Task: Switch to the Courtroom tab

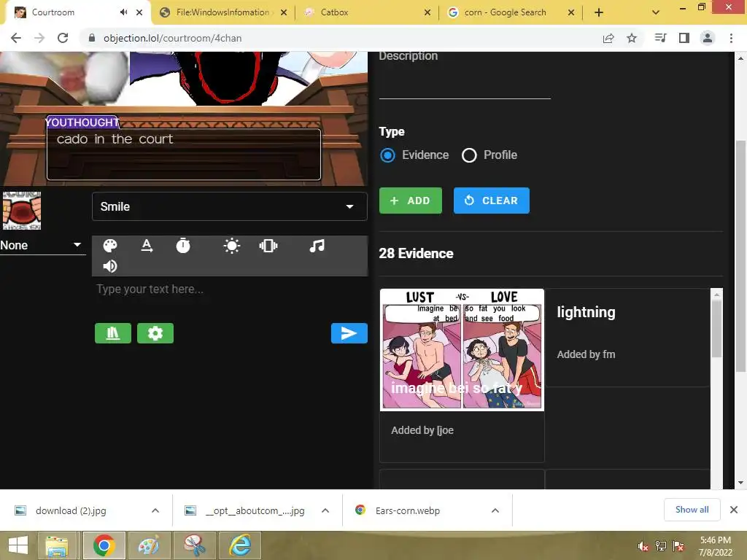Action: (x=66, y=12)
